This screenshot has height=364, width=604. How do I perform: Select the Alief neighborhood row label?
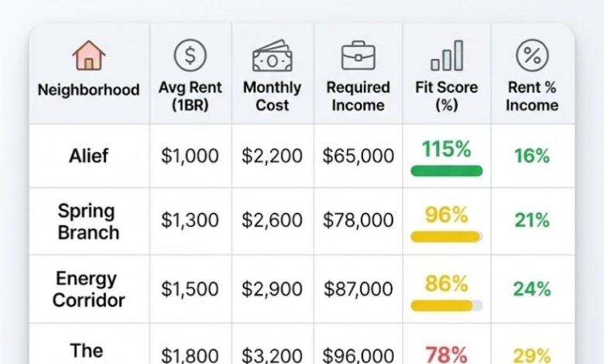(88, 156)
